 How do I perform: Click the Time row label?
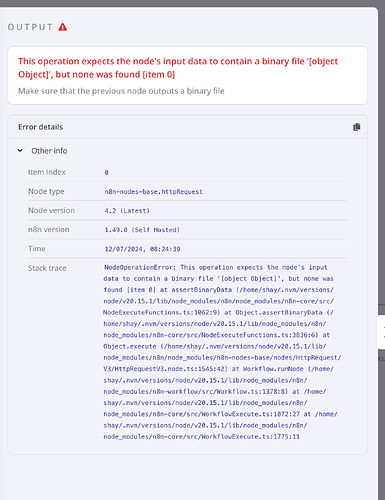point(37,249)
